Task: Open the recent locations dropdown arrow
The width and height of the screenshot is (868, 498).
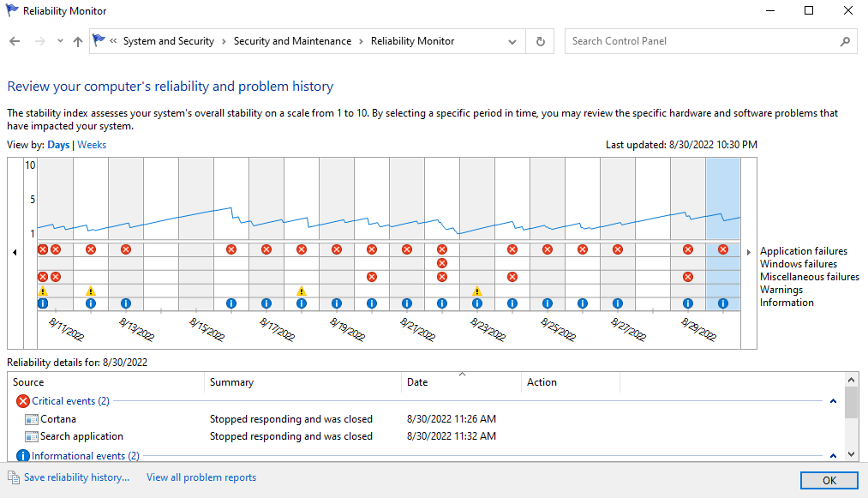Action: point(60,41)
